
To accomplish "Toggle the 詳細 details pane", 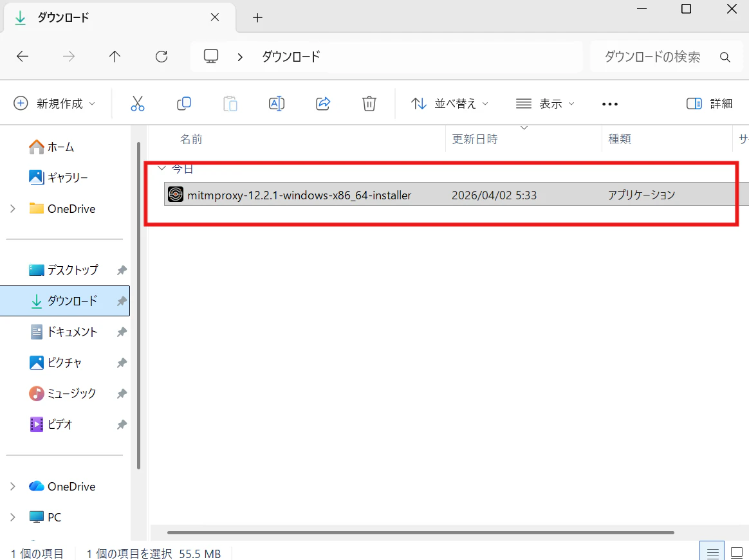I will (x=709, y=104).
